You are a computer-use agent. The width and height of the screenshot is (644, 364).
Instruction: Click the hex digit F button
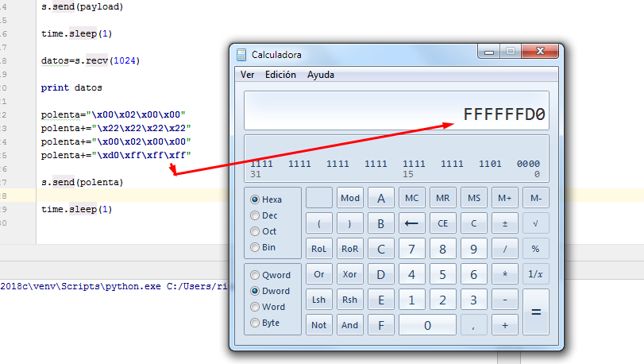coord(381,325)
